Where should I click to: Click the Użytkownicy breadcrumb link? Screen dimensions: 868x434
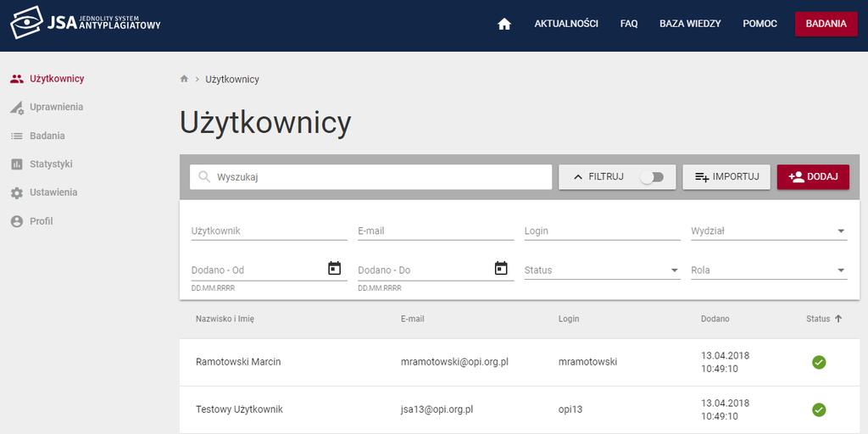tap(232, 79)
